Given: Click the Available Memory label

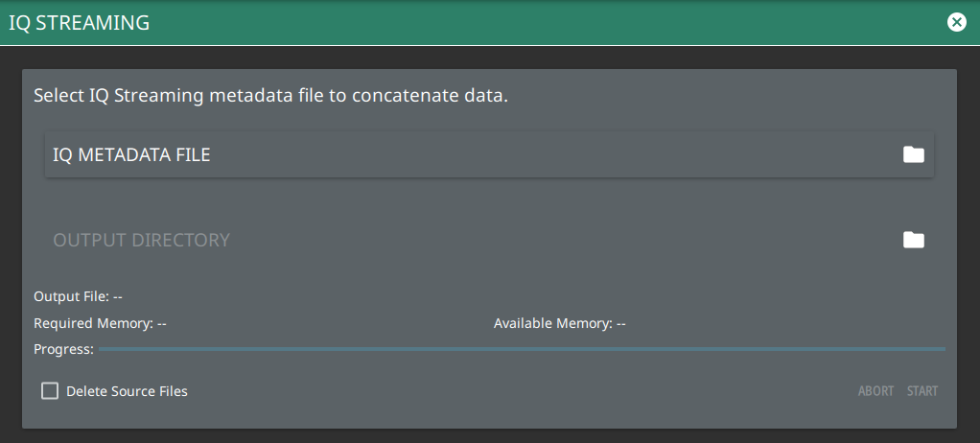Looking at the screenshot, I should point(552,323).
